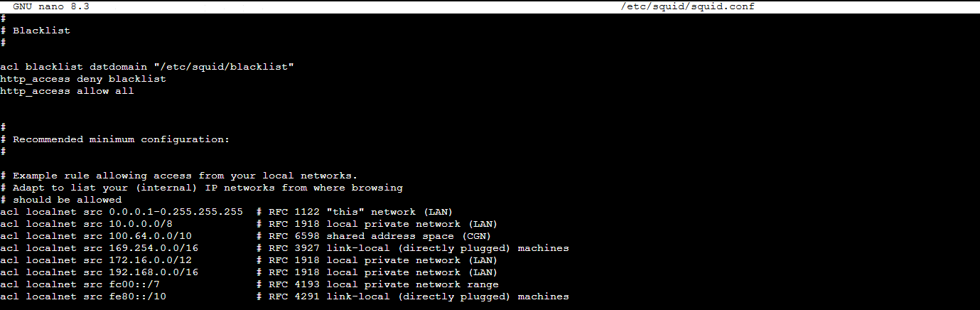Click the "Recommended minimum configuration:" comment
The height and width of the screenshot is (310, 980).
(x=121, y=139)
